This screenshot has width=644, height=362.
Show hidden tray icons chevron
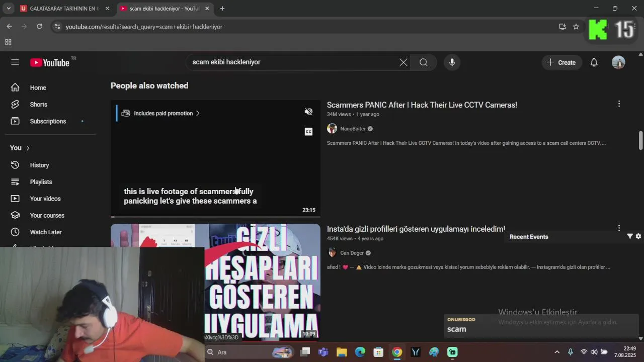[x=557, y=352]
